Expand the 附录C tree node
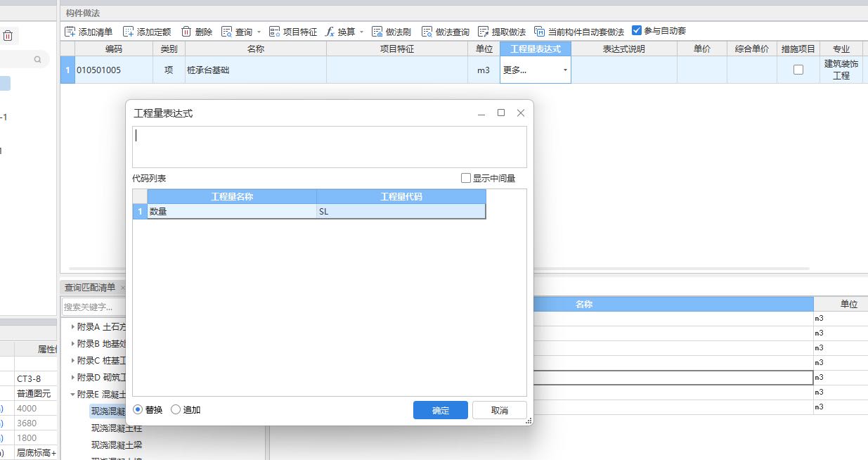 (x=72, y=360)
